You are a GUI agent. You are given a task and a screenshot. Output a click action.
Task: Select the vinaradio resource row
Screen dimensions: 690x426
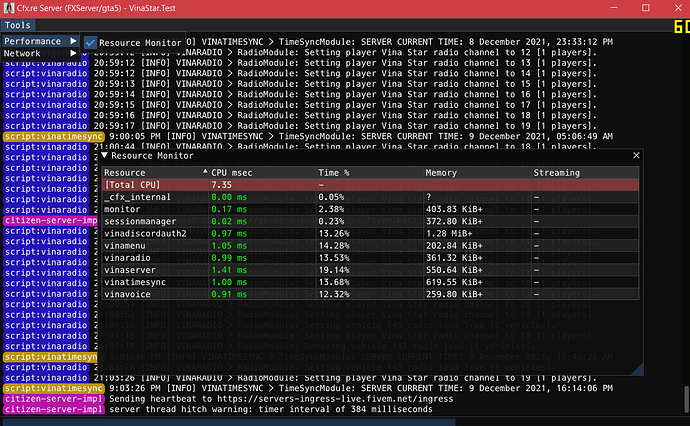pos(370,258)
